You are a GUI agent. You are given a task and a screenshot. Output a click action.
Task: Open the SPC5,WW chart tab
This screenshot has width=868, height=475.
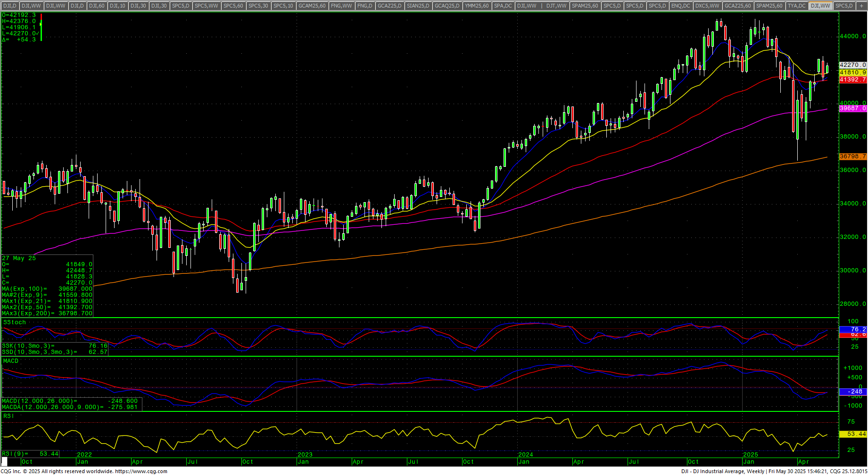[207, 6]
